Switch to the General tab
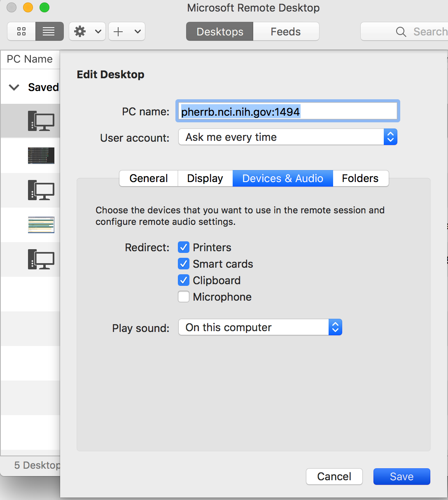Screen dimensions: 448x500 [x=149, y=178]
